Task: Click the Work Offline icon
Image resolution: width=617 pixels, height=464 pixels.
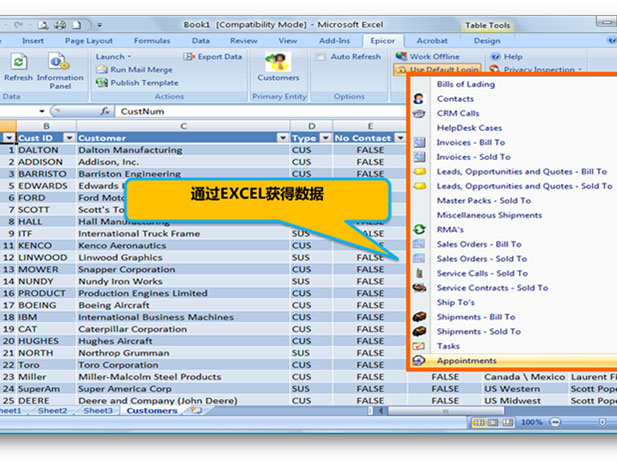Action: pyautogui.click(x=401, y=56)
